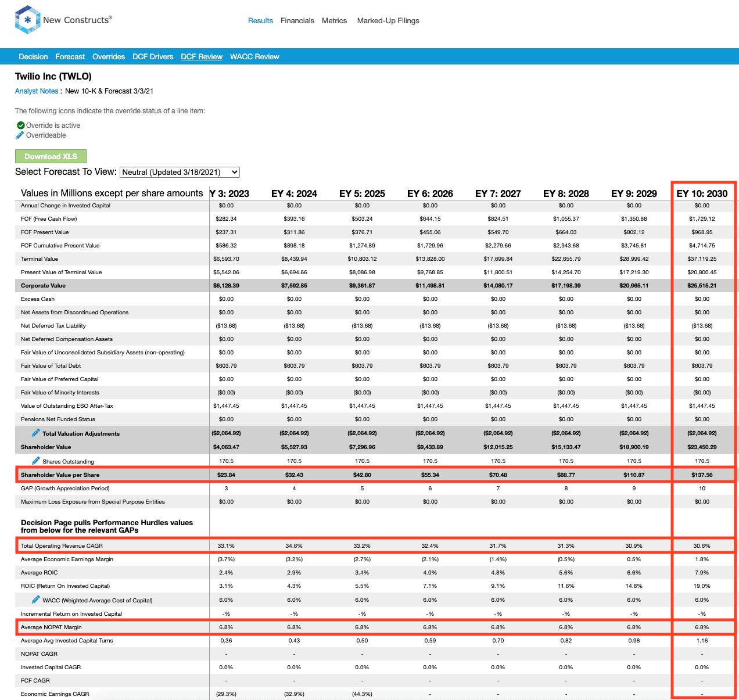Click the $110.87 per share value
This screenshot has width=739, height=700.
pyautogui.click(x=634, y=475)
